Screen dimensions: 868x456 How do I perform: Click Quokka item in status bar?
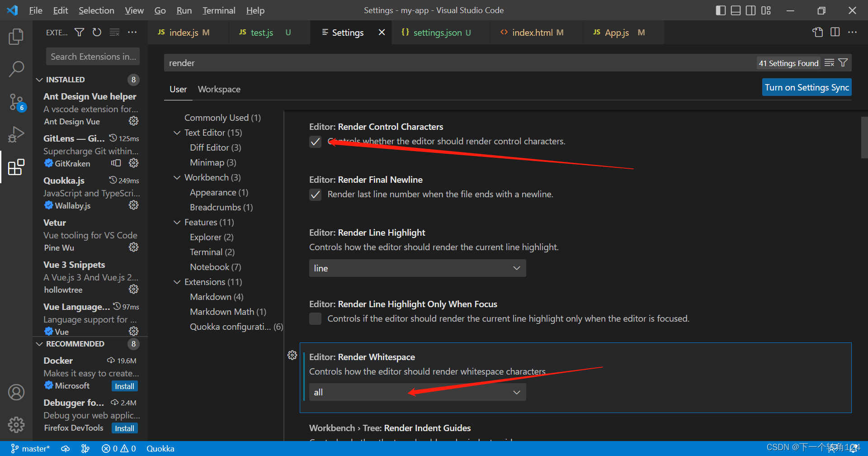(x=160, y=448)
